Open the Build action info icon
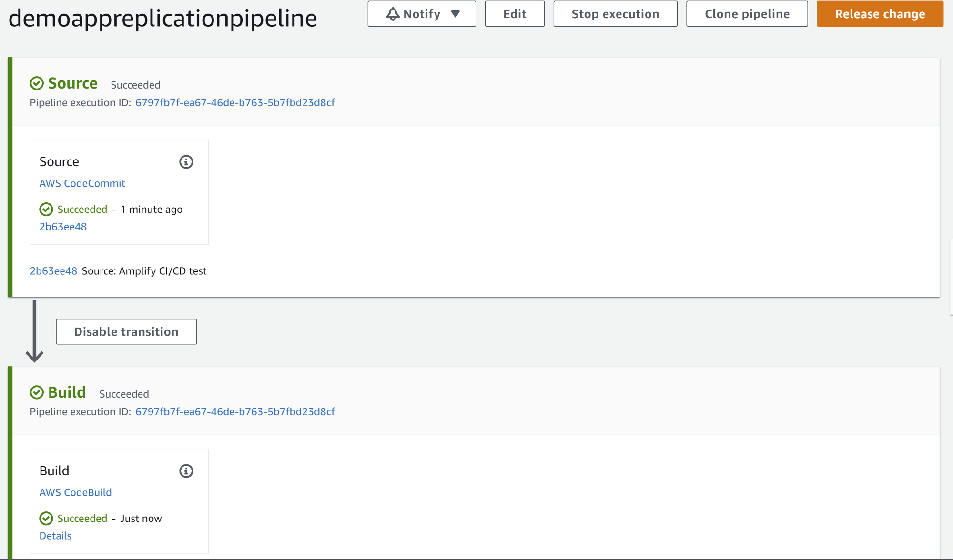The image size is (953, 560). [x=186, y=471]
